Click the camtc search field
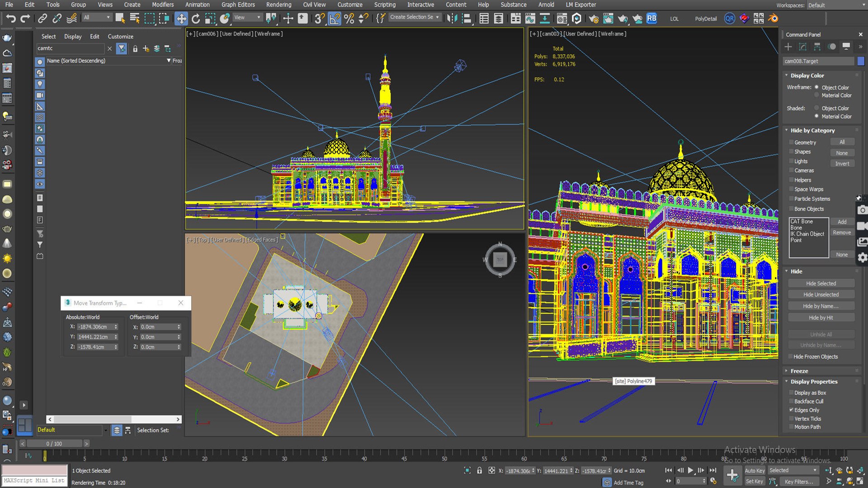 click(x=70, y=48)
